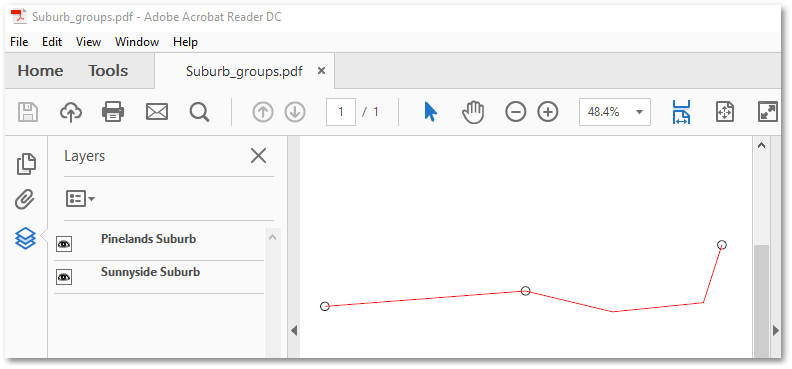Click the document scroll up arrow

tap(761, 145)
